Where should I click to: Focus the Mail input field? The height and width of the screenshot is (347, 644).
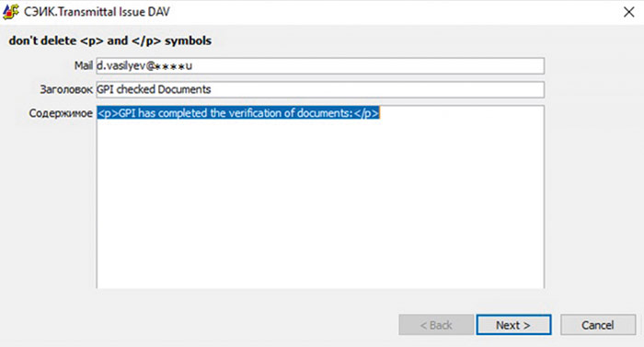[320, 65]
